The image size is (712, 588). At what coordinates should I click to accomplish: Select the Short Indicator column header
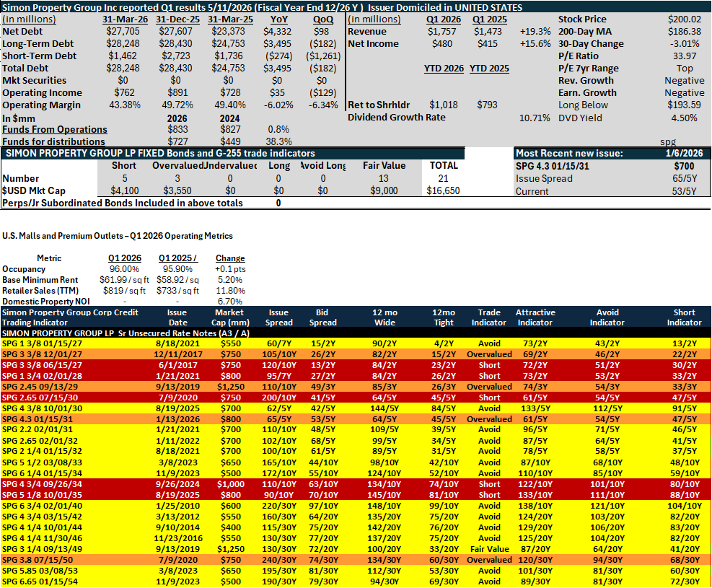(x=684, y=317)
